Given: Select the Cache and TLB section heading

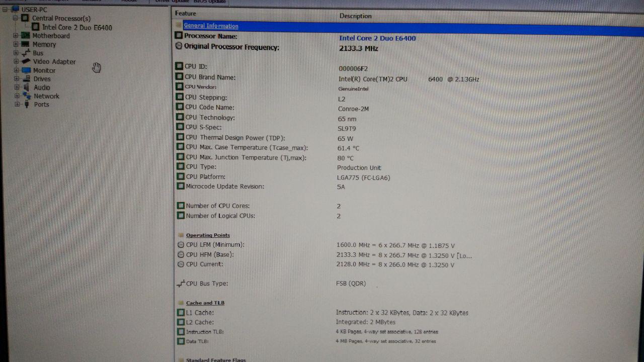Looking at the screenshot, I should tap(205, 303).
